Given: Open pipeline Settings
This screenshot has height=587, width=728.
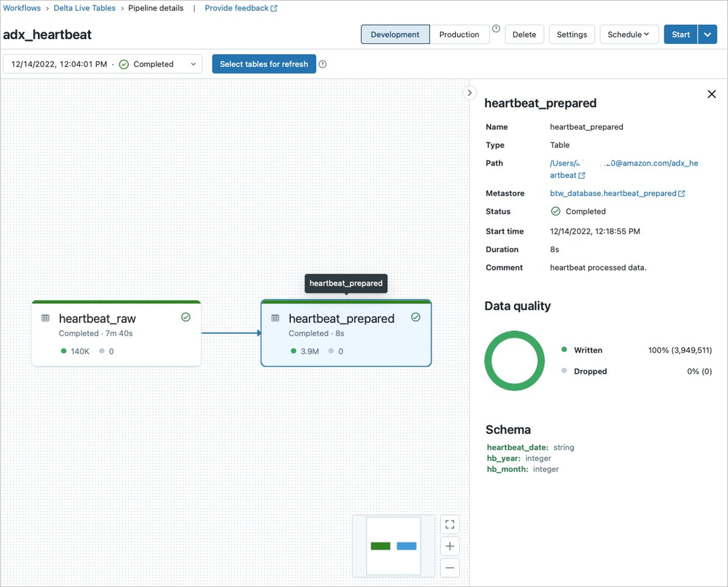Looking at the screenshot, I should [572, 34].
